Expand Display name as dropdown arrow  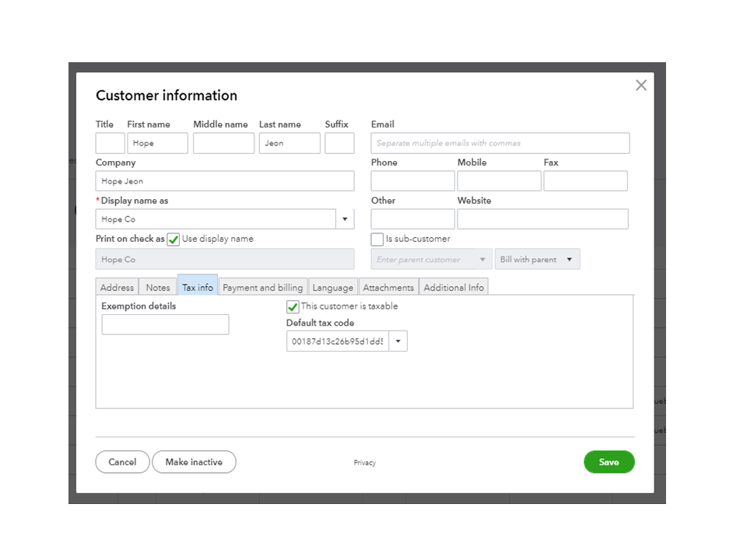[345, 219]
